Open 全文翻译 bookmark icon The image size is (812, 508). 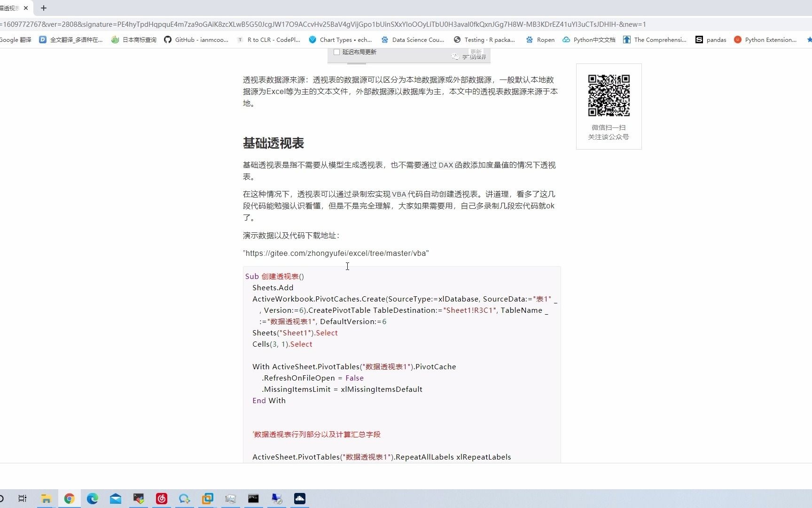coord(43,40)
